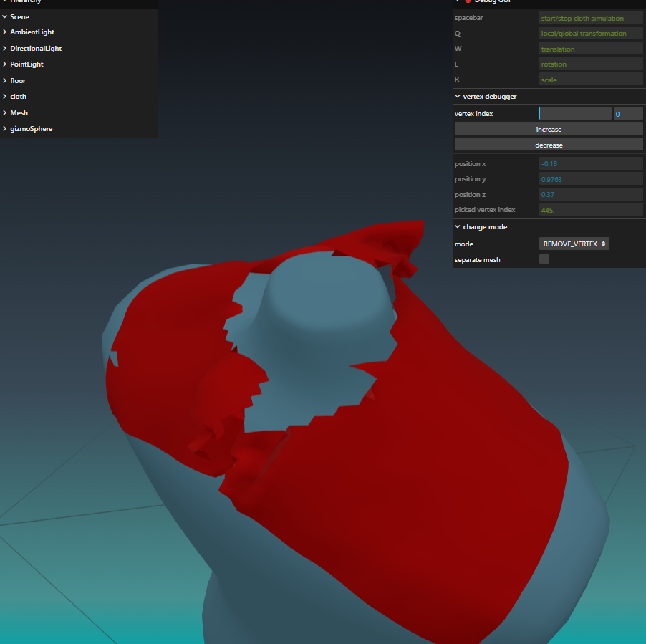Select the AmbientLight label in hierarchy
This screenshot has height=644, width=646.
click(x=32, y=32)
